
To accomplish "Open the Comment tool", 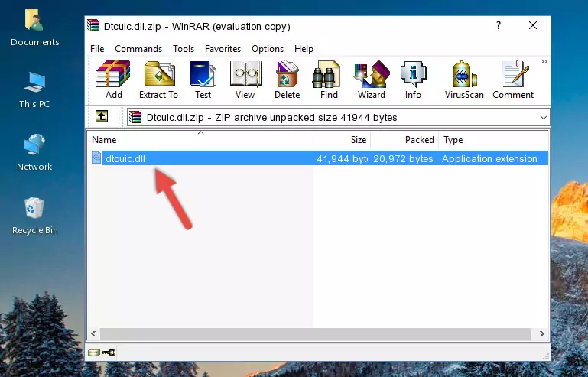I will [x=513, y=80].
